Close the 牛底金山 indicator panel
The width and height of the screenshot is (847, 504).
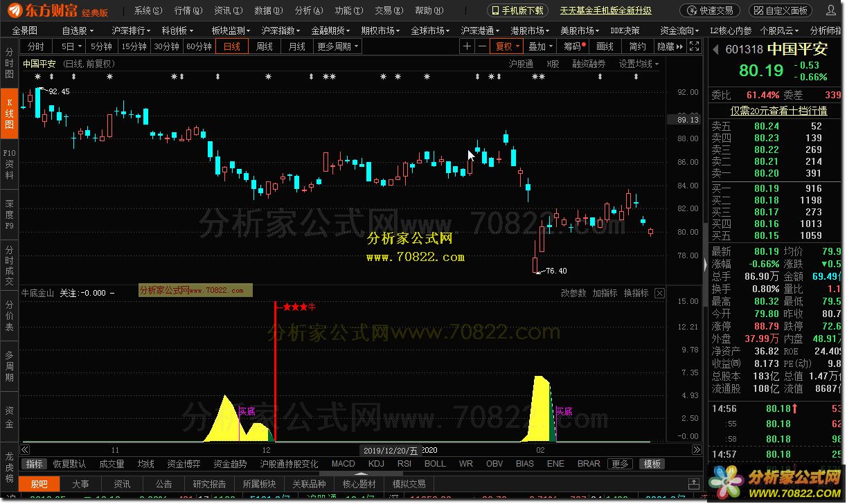click(x=660, y=294)
